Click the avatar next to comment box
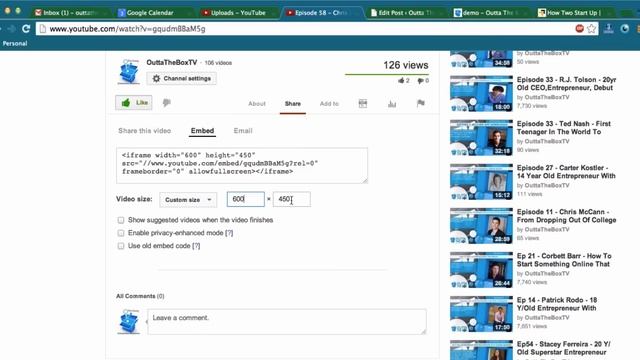Image resolution: width=640 pixels, height=360 pixels. tap(129, 322)
